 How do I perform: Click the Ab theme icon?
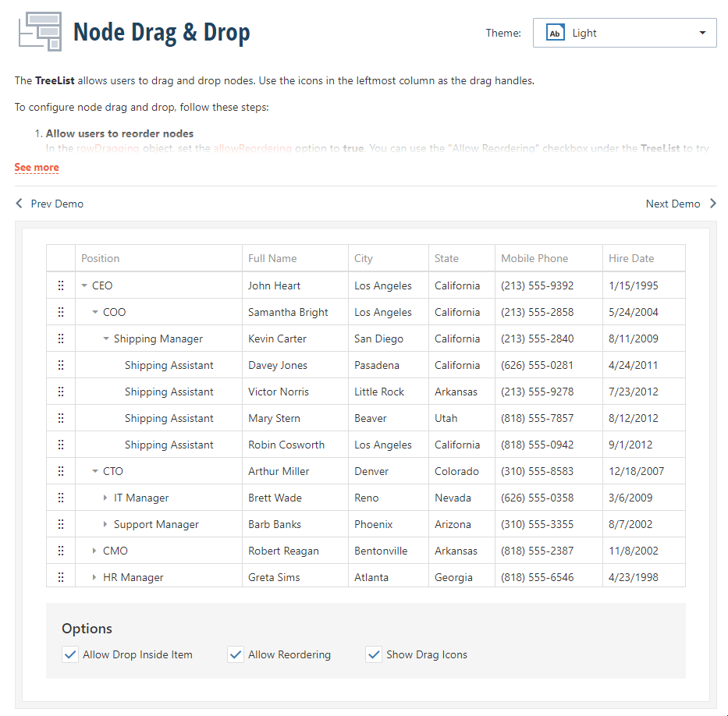pos(555,33)
